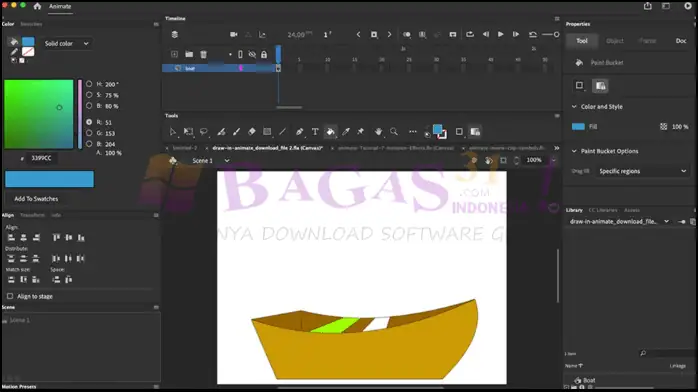Switch to the Frame properties tab
The height and width of the screenshot is (392, 698).
pyautogui.click(x=647, y=40)
